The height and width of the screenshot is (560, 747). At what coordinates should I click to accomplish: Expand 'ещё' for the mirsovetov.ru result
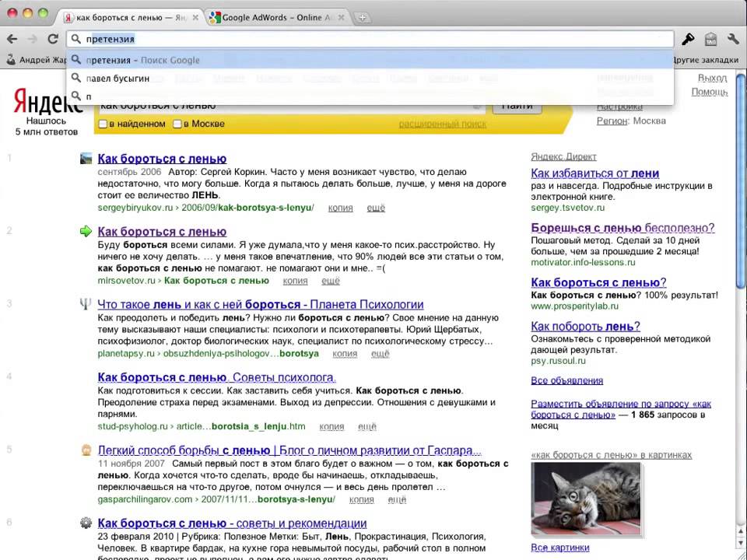331,281
